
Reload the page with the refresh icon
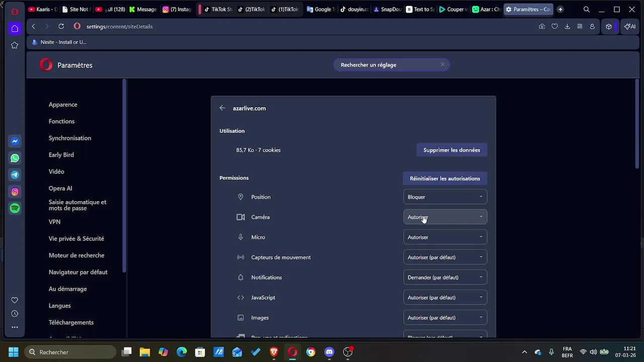[61, 26]
